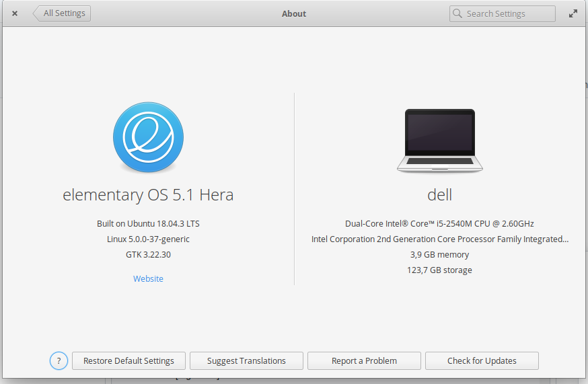Click the laptop computer icon
This screenshot has height=384, width=588.
(439, 141)
